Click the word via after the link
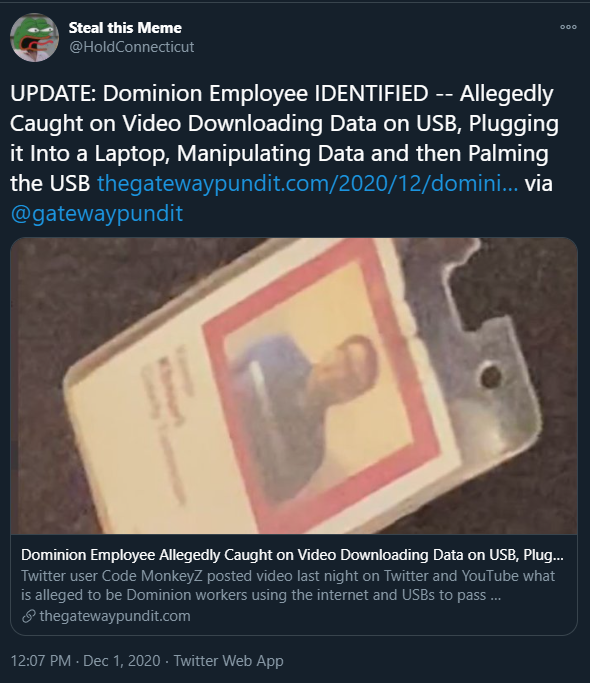 coord(539,183)
